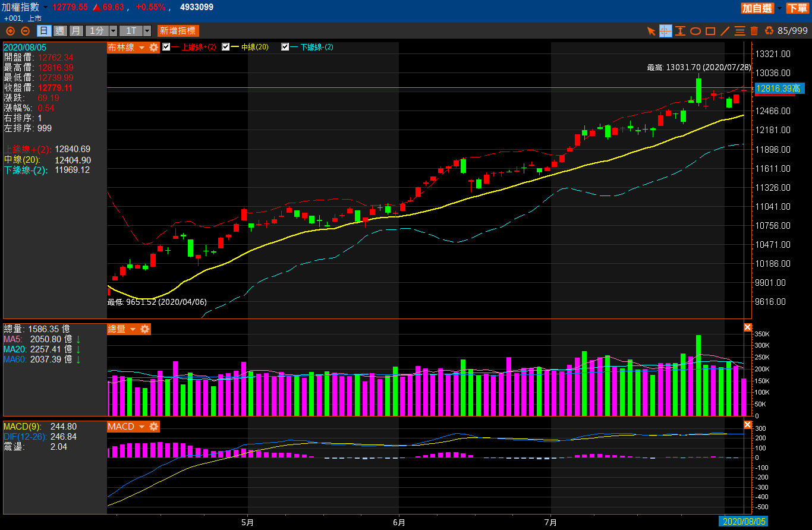This screenshot has width=812, height=530.
Task: Disable the 下緣線-(2) checkbox
Action: pyautogui.click(x=285, y=48)
